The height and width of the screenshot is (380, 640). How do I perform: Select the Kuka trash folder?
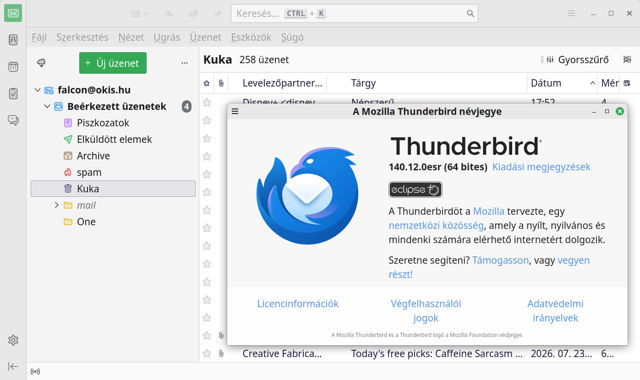[113, 189]
